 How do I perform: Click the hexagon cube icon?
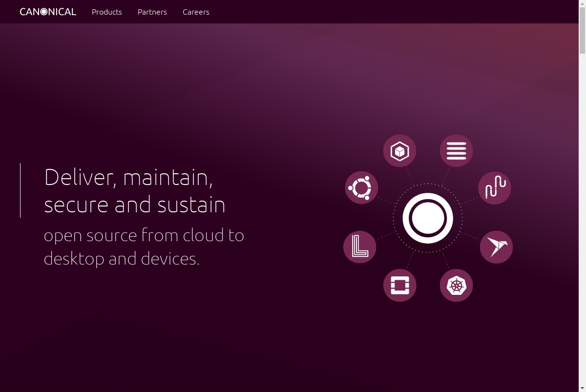[399, 151]
